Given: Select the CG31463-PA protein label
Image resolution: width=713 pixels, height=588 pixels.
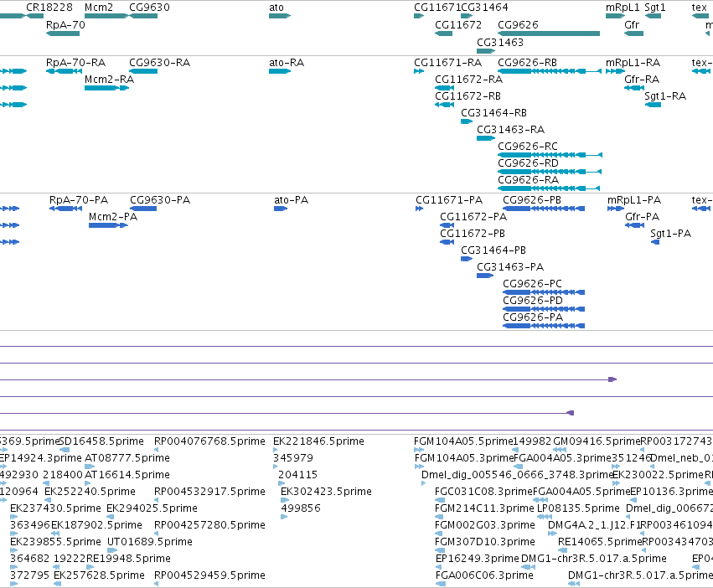Looking at the screenshot, I should pos(510,267).
